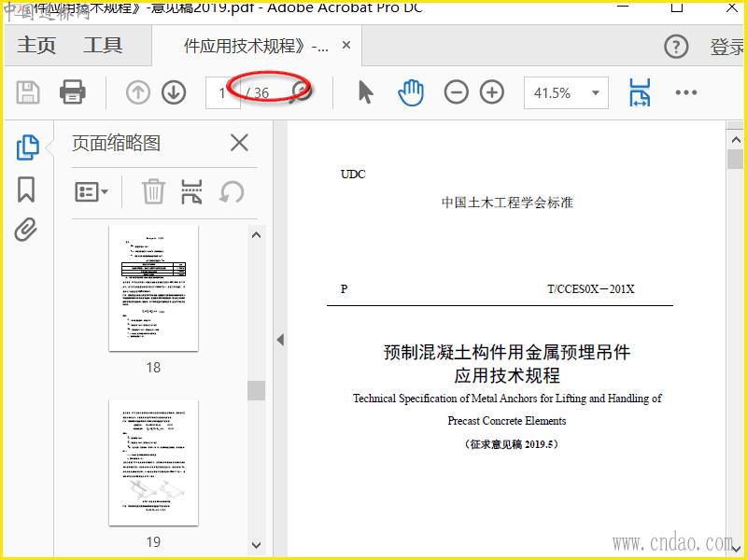
Task: Click thumbnail label 18
Action: (x=153, y=368)
